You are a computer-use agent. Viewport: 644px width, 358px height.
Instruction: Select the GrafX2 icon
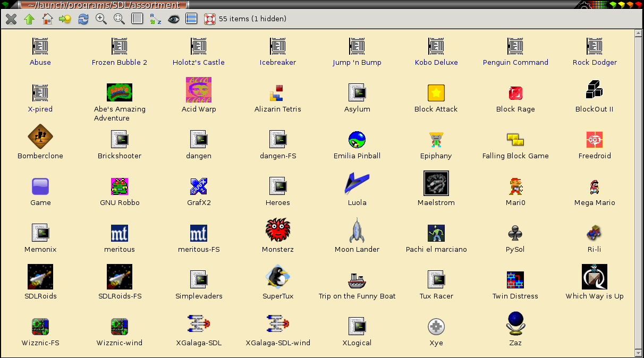[x=199, y=186]
